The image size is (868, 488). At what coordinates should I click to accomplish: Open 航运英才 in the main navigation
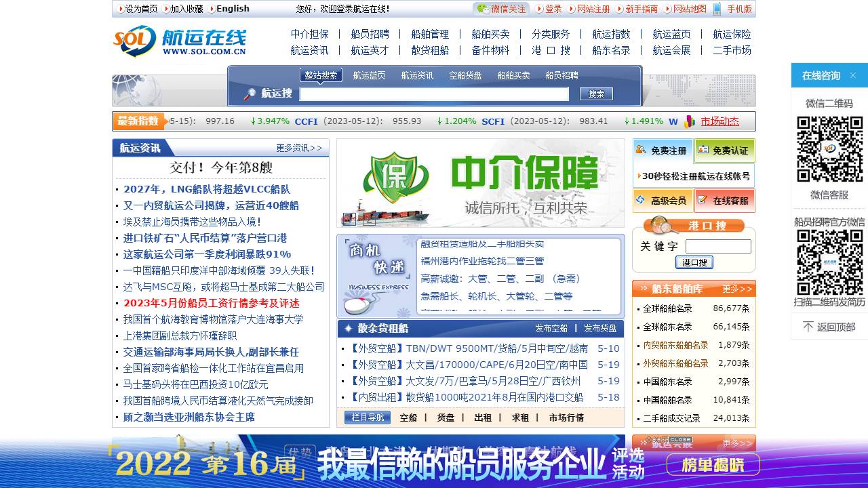tap(370, 50)
